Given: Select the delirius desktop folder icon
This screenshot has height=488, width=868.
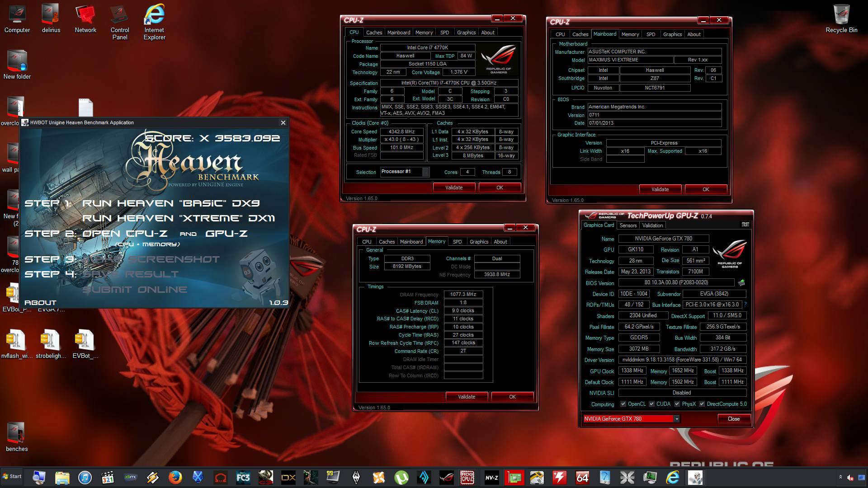Looking at the screenshot, I should pos(51,19).
